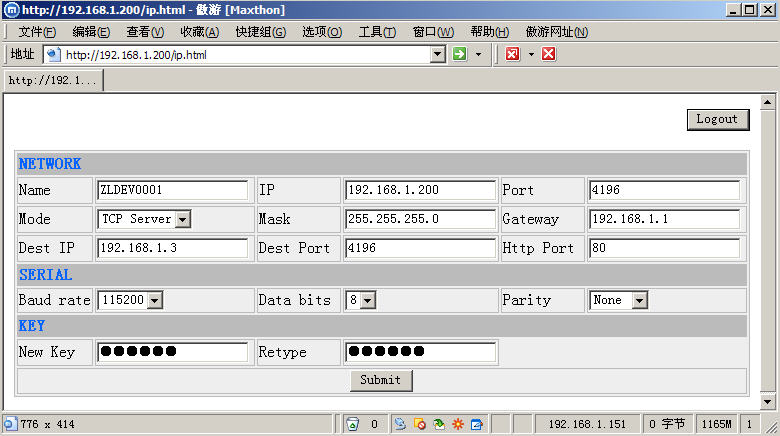Click the red close-tab icon in toolbar
Screen dimensions: 780x436
[512, 54]
